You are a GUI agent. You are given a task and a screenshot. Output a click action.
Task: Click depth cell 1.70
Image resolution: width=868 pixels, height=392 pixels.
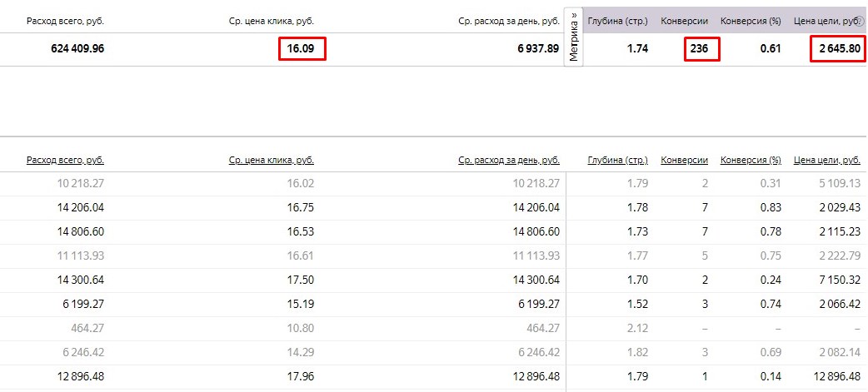click(638, 280)
